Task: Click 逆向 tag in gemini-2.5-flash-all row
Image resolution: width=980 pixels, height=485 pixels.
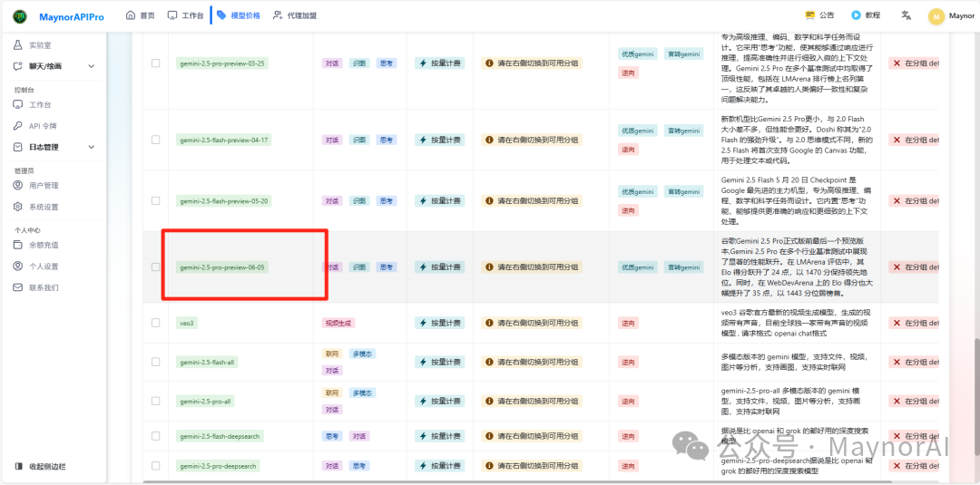Action: pyautogui.click(x=628, y=362)
